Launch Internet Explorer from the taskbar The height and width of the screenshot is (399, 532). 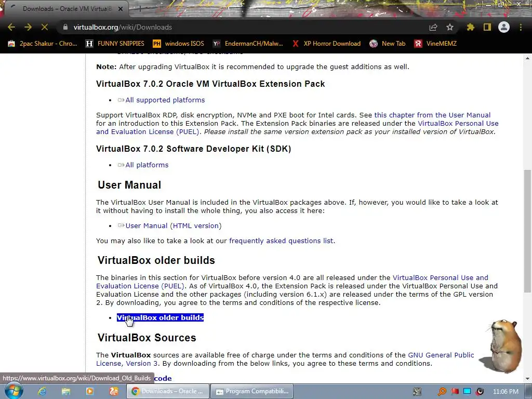42,391
